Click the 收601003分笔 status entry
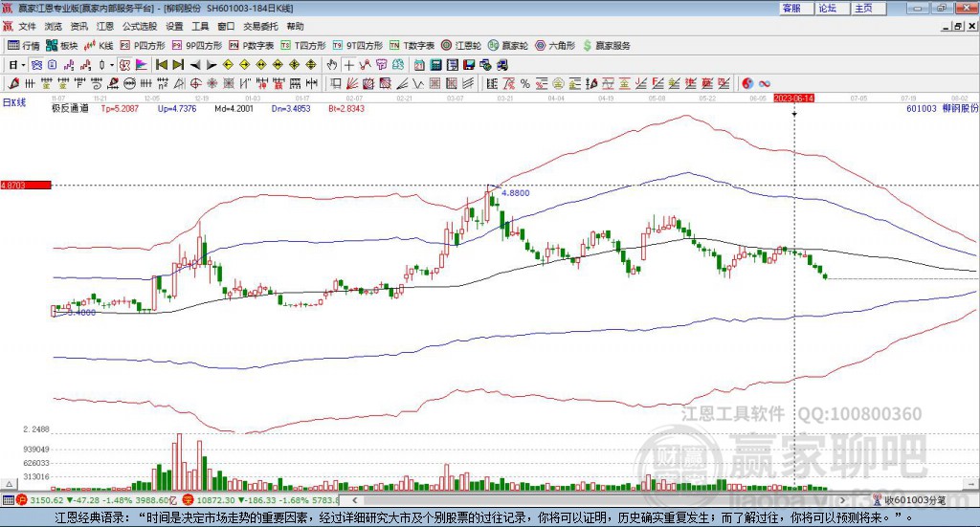Image resolution: width=980 pixels, height=527 pixels. [909, 500]
